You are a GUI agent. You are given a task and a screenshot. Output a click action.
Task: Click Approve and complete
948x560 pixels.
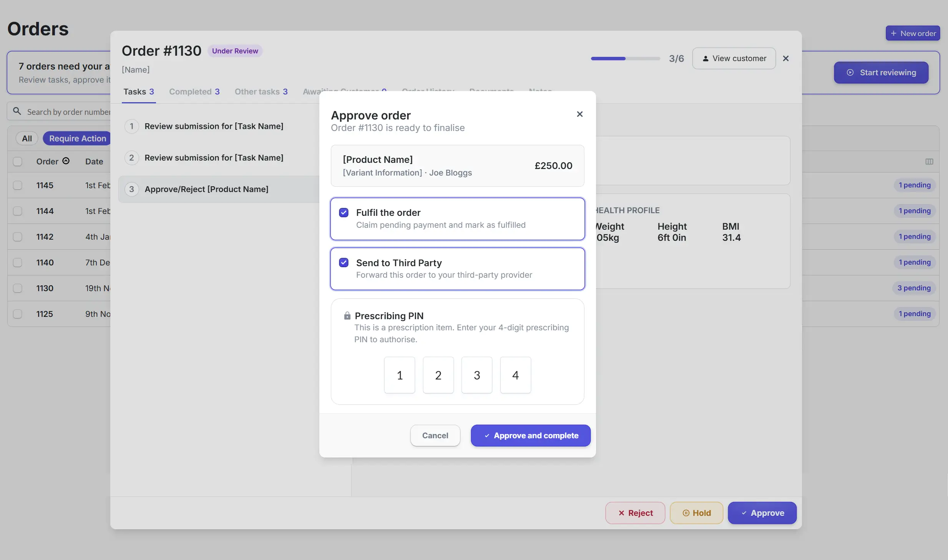pyautogui.click(x=530, y=436)
